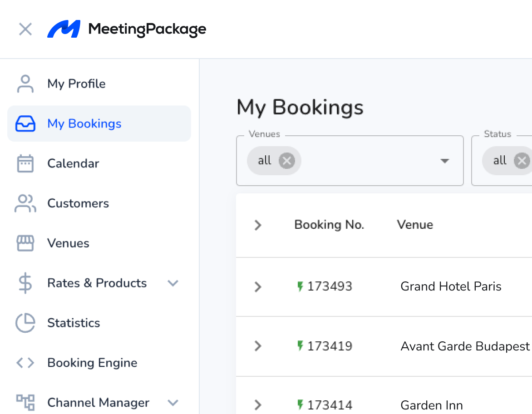The height and width of the screenshot is (414, 532).
Task: Open booking for Grand Hotel Paris
Action: click(451, 286)
